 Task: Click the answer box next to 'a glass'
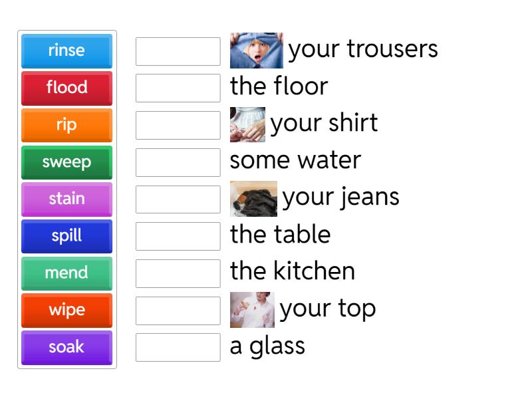click(x=178, y=347)
